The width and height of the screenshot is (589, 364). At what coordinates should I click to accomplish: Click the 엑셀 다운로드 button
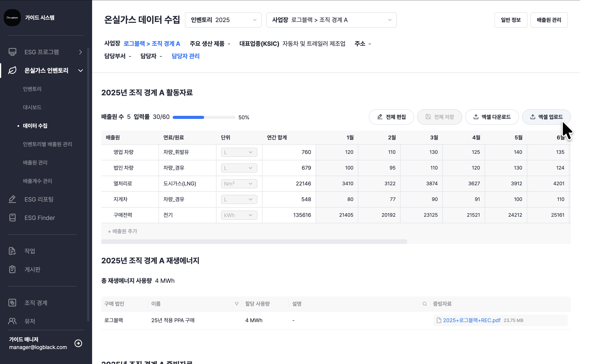(x=492, y=117)
